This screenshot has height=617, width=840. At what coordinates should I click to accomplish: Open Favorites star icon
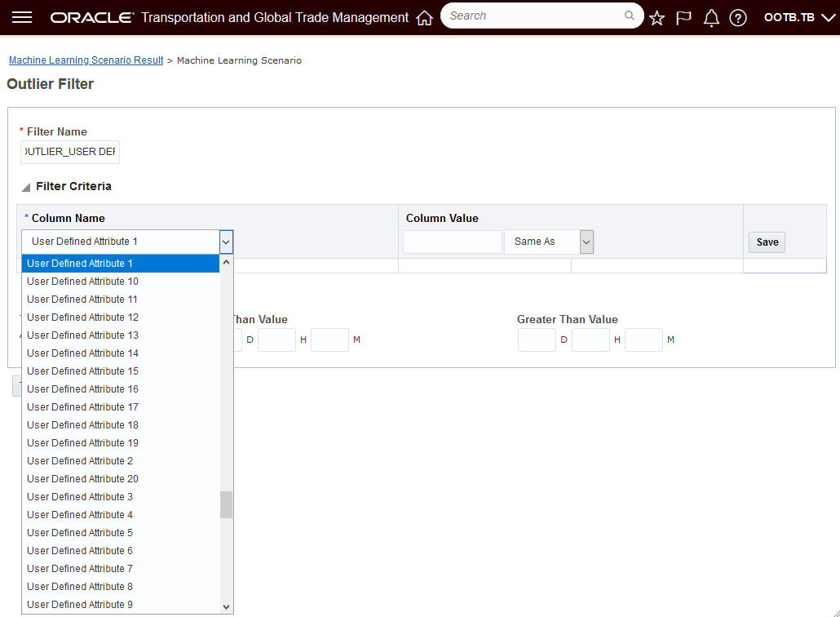(657, 18)
